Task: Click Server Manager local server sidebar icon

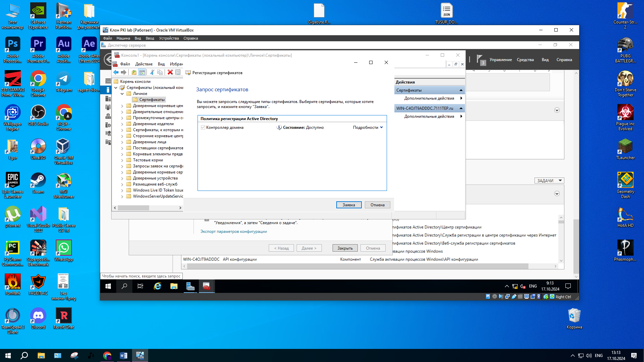Action: (108, 90)
